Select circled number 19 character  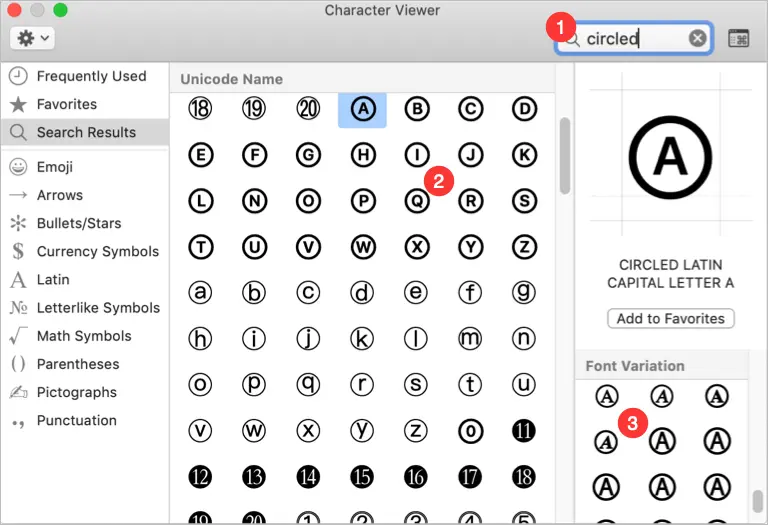254,109
